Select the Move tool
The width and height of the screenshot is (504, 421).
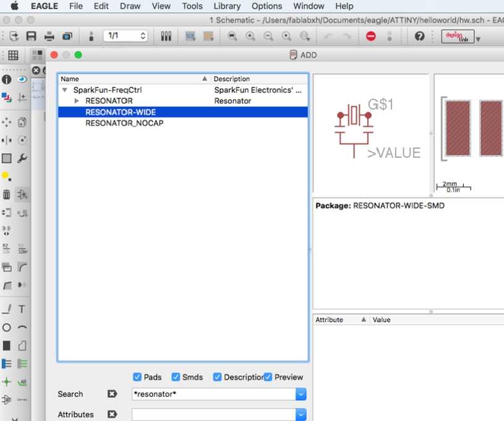click(7, 122)
